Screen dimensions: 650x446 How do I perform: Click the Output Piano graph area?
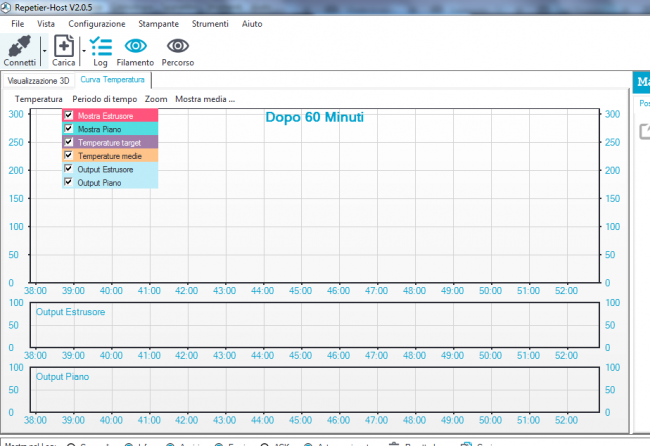coord(314,390)
